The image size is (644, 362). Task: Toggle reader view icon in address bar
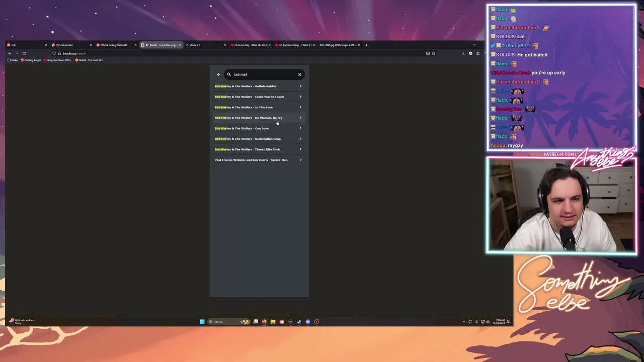click(x=428, y=53)
